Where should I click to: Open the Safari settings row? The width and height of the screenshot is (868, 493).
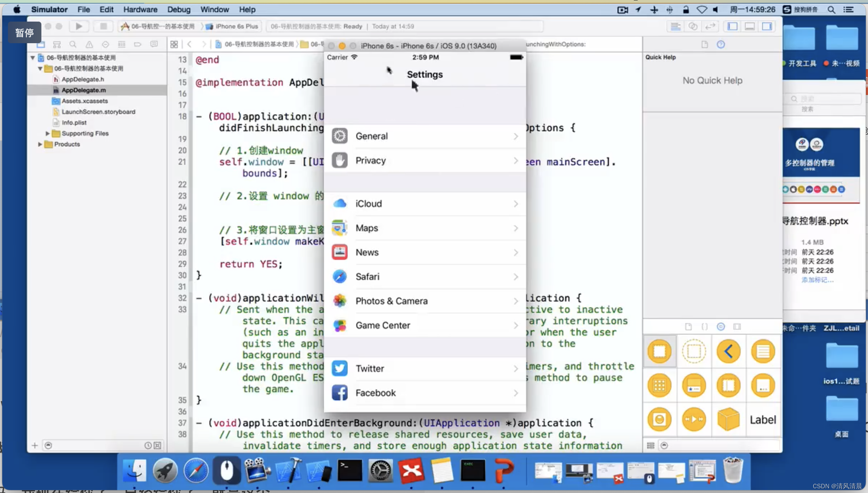tap(425, 277)
